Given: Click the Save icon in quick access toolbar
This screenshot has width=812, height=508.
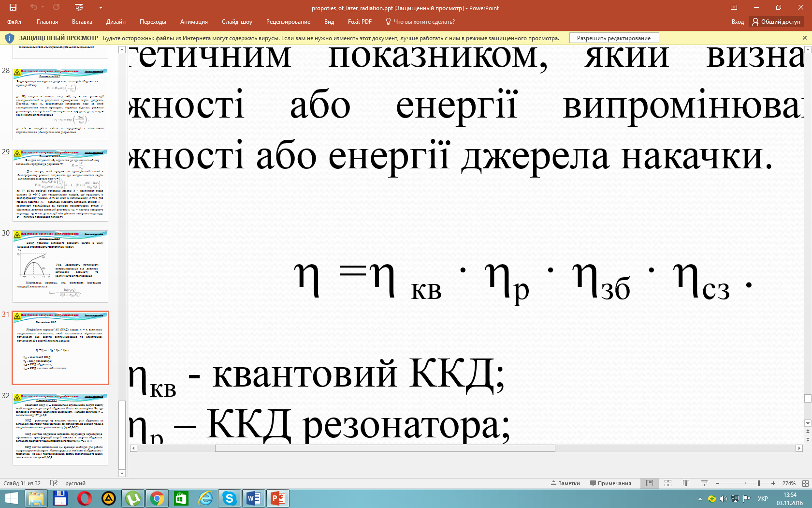Looking at the screenshot, I should point(13,7).
